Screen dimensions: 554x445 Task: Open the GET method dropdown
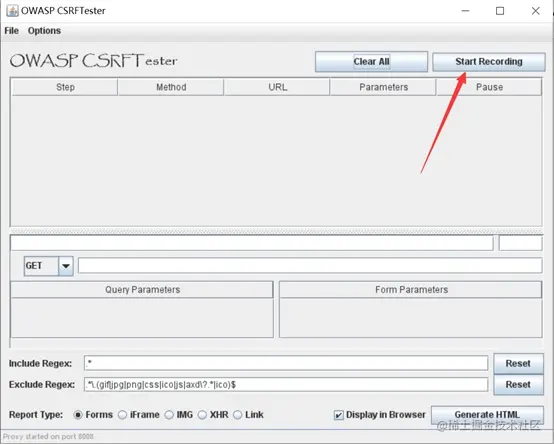click(x=49, y=266)
